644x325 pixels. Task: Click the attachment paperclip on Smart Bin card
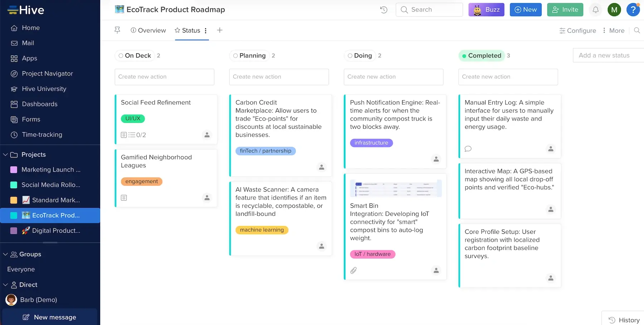(x=353, y=270)
